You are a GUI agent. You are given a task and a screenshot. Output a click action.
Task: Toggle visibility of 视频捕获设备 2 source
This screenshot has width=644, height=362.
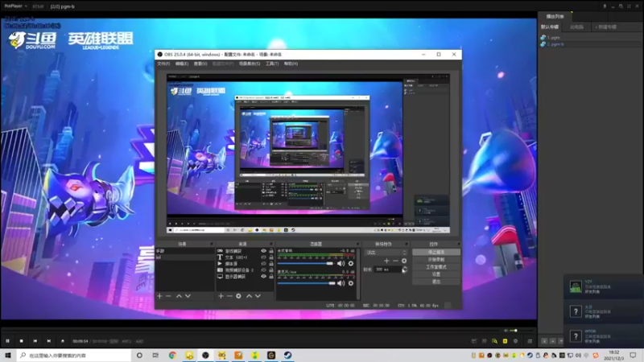(264, 270)
